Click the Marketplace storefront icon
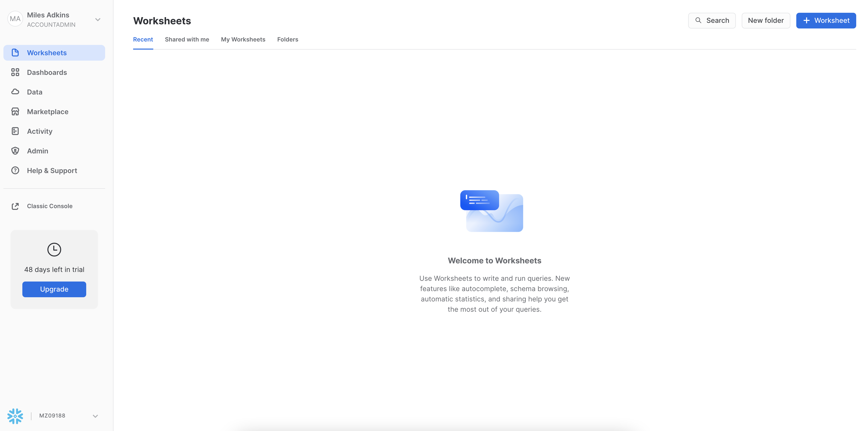This screenshot has height=431, width=868. coord(15,112)
